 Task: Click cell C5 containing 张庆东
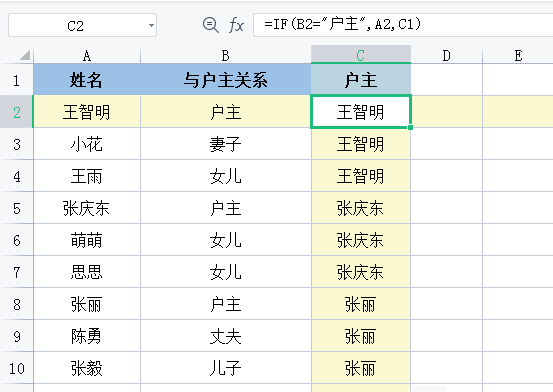(x=361, y=208)
